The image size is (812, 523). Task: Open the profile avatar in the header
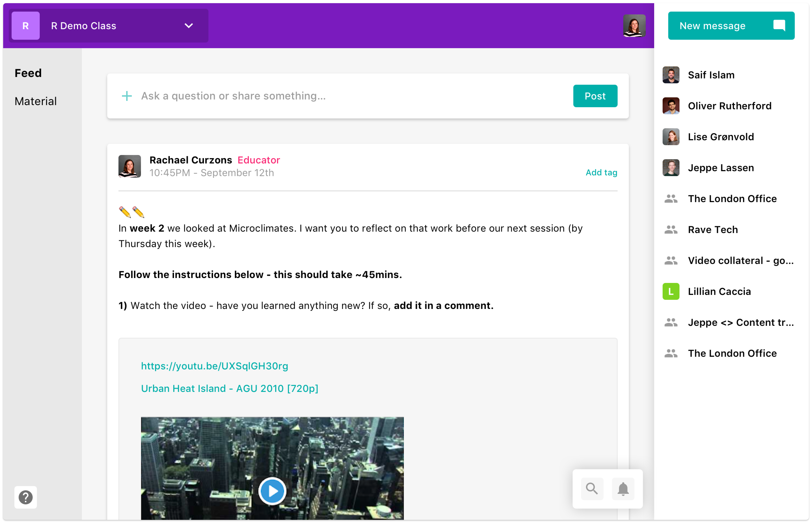tap(634, 26)
